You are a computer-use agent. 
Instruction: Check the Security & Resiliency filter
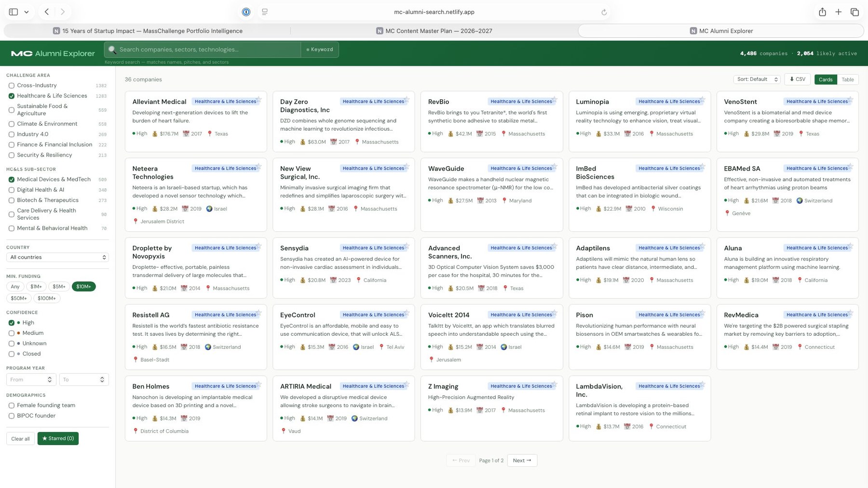click(12, 155)
